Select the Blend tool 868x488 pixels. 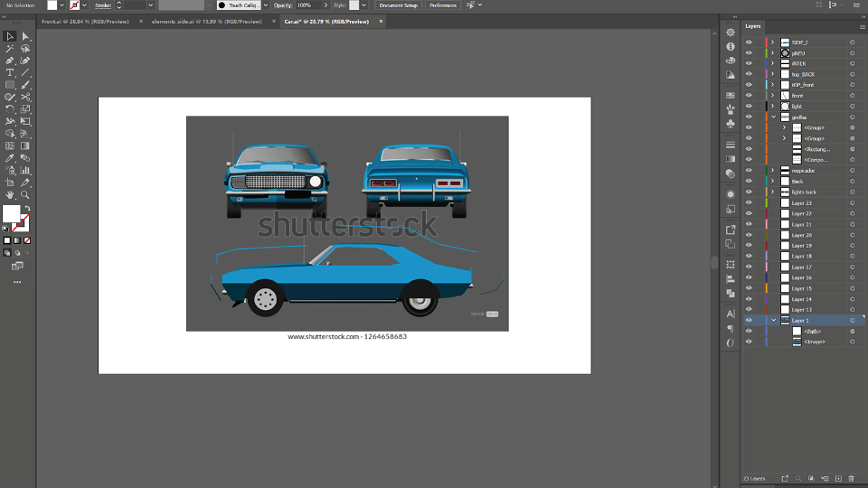point(25,158)
